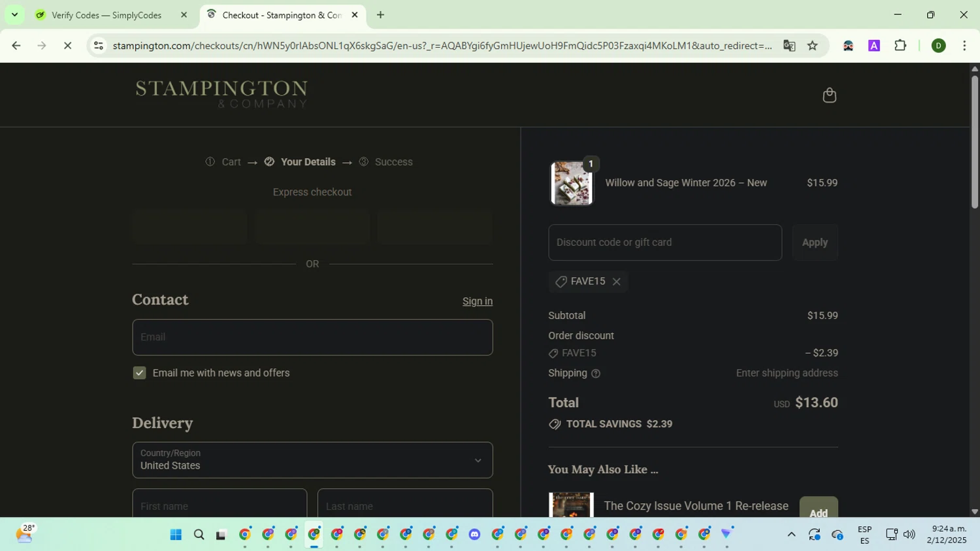
Task: Click the sunglasses face extension icon
Action: (x=848, y=46)
